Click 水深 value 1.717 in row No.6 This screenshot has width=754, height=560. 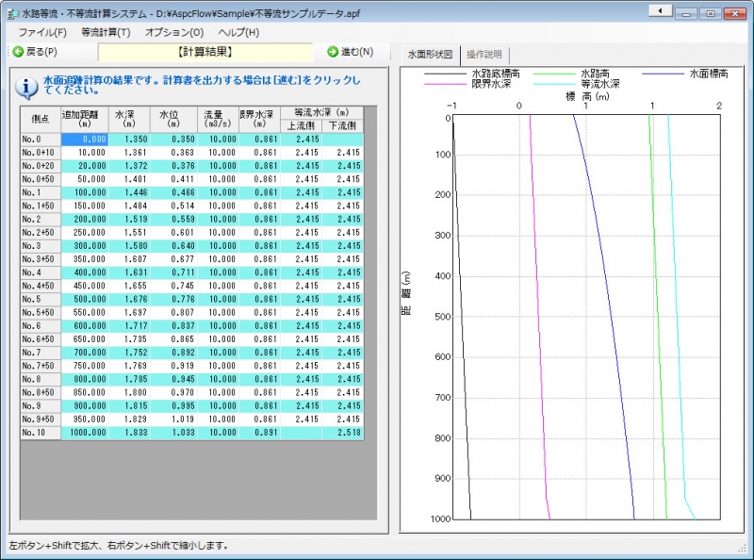[x=129, y=325]
